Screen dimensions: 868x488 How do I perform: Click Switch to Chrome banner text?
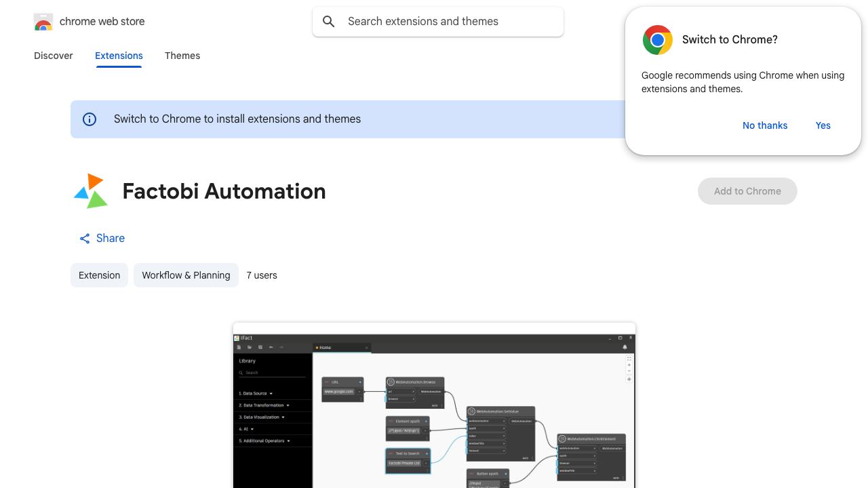[x=237, y=119]
